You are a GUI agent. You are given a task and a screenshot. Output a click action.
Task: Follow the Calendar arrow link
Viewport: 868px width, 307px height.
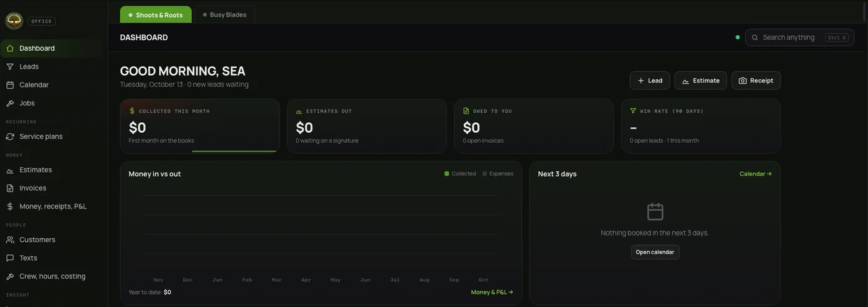(756, 174)
